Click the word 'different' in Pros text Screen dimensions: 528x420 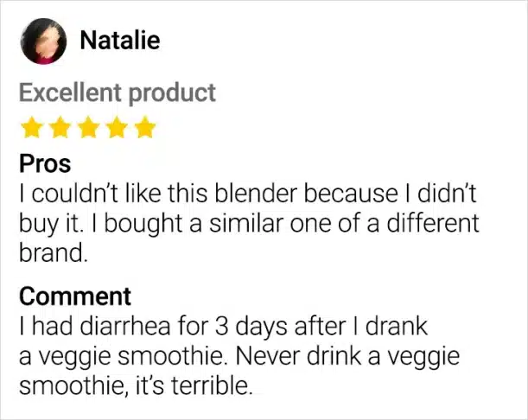coord(433,223)
